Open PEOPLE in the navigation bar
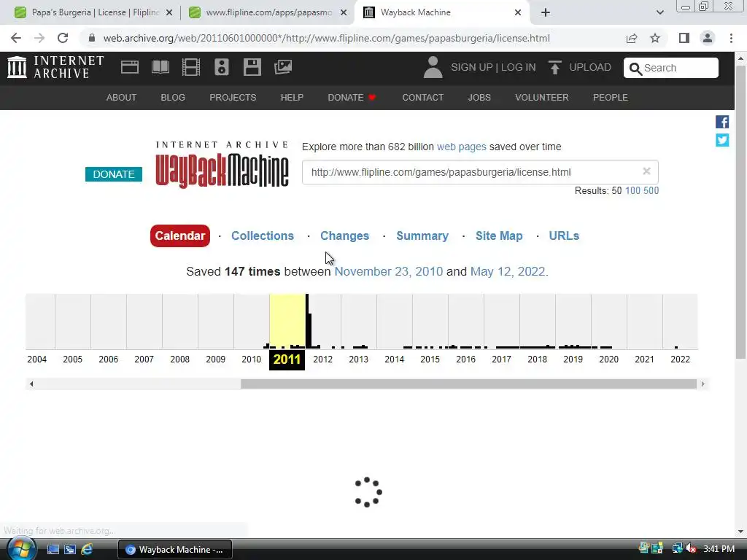Screen dimensions: 747x560 [611, 98]
